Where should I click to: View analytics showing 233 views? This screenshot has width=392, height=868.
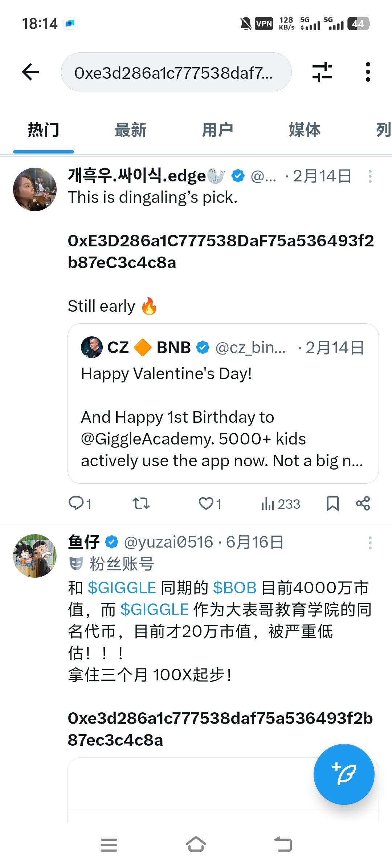pyautogui.click(x=281, y=504)
